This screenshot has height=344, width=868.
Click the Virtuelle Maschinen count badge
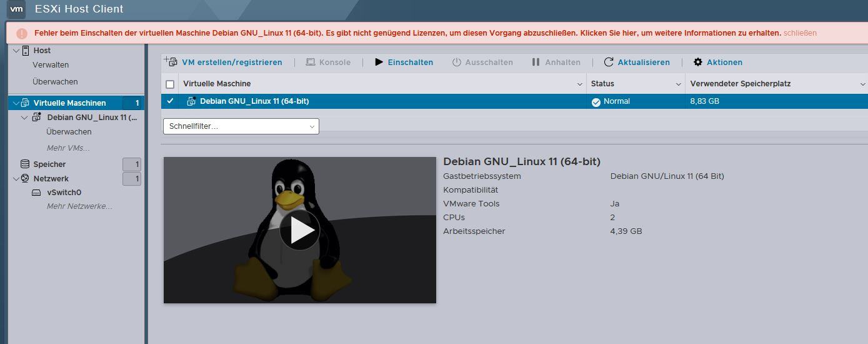[132, 103]
